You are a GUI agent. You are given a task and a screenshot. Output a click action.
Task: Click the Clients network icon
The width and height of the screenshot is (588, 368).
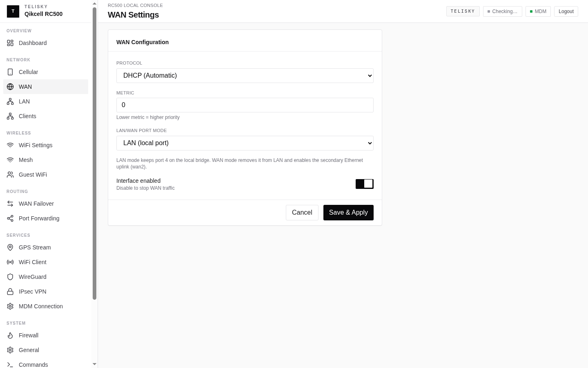click(10, 116)
